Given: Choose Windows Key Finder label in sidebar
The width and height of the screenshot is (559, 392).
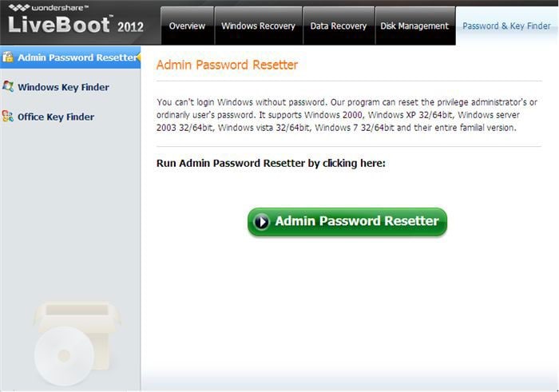Looking at the screenshot, I should [x=63, y=87].
